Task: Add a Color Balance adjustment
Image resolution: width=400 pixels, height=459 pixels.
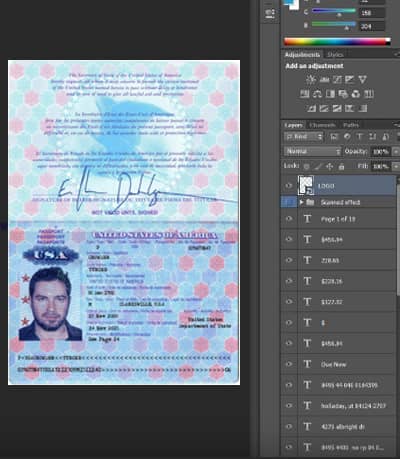Action: pyautogui.click(x=318, y=94)
